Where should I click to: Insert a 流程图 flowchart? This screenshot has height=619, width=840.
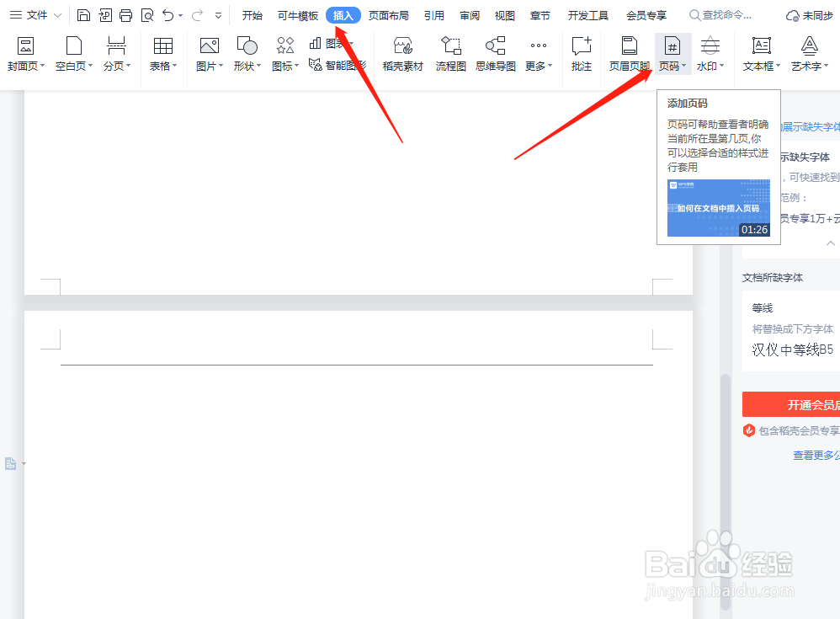click(x=450, y=54)
